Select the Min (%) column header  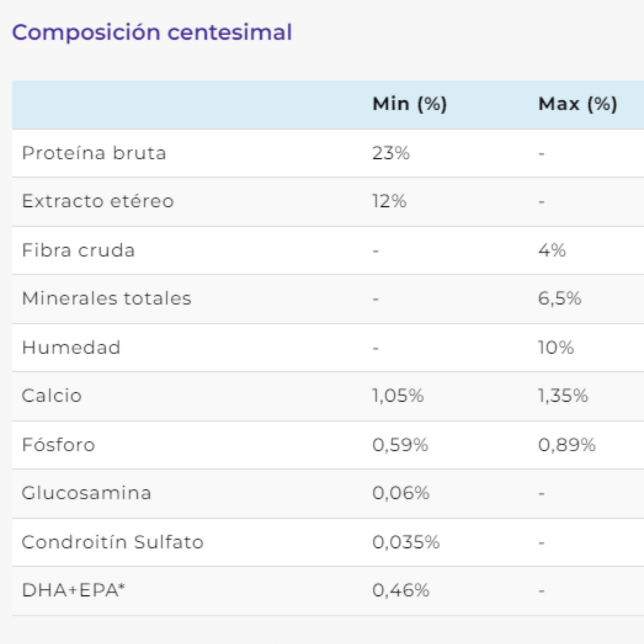[x=410, y=104]
